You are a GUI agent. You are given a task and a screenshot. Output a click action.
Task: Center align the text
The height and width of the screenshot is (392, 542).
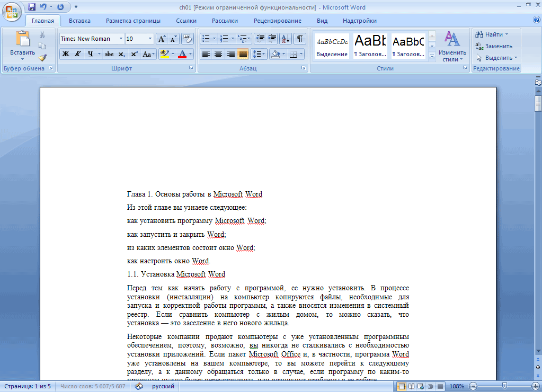pyautogui.click(x=218, y=54)
